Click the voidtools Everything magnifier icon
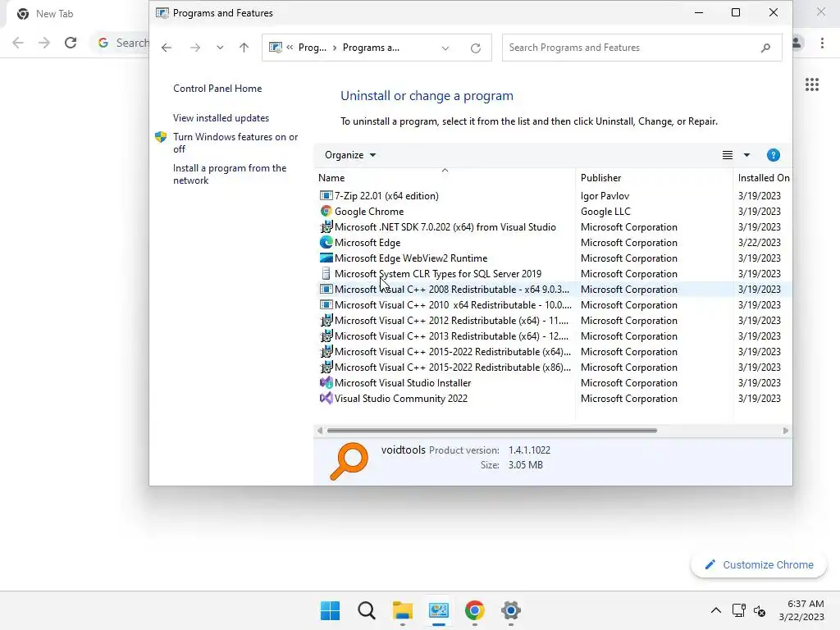840x630 pixels. tap(349, 461)
